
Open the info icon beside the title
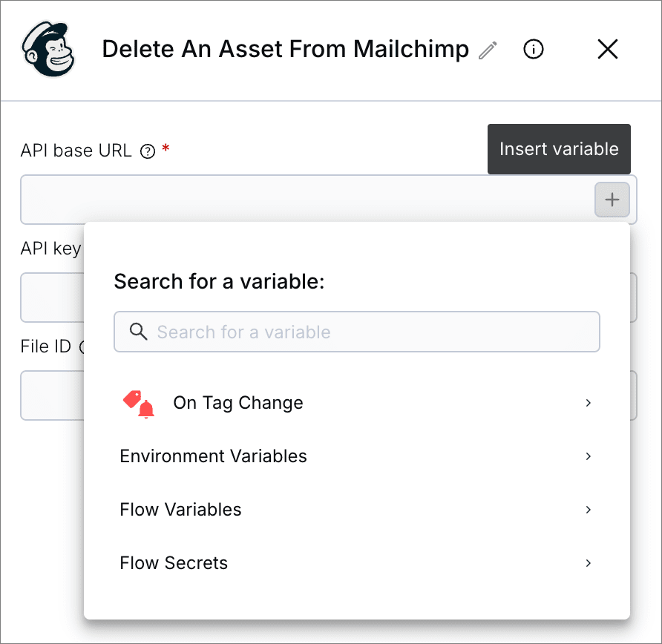point(533,49)
